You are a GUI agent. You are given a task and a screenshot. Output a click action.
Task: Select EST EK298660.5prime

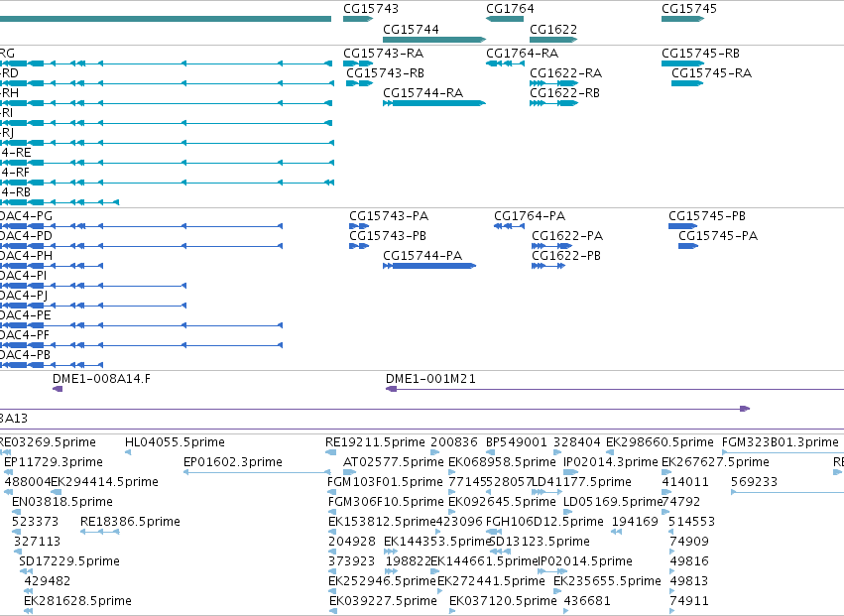point(660,442)
